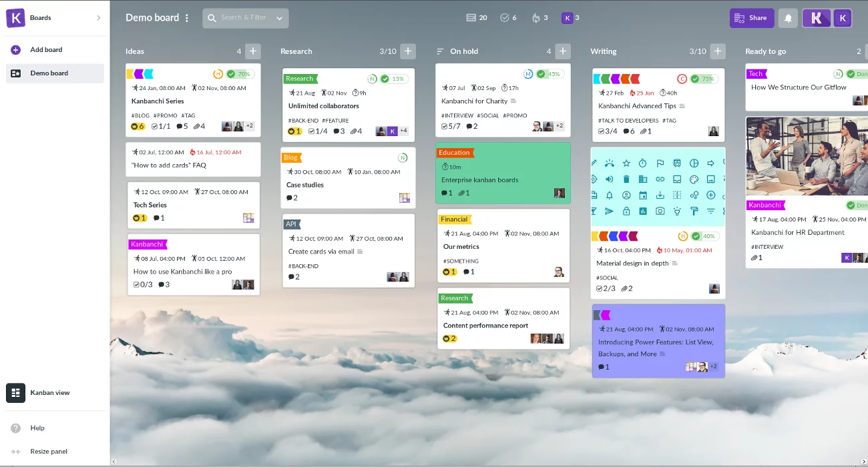Open the How We Structure Our Gitflow card

pyautogui.click(x=807, y=87)
